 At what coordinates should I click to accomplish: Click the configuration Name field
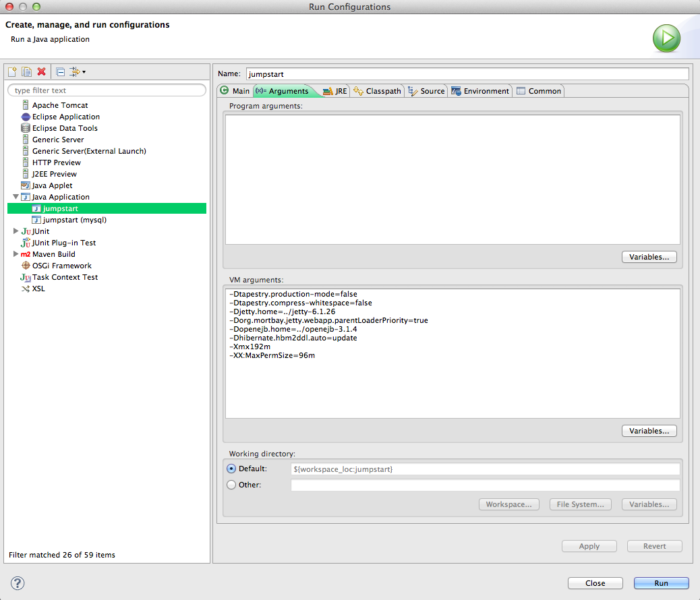point(467,73)
